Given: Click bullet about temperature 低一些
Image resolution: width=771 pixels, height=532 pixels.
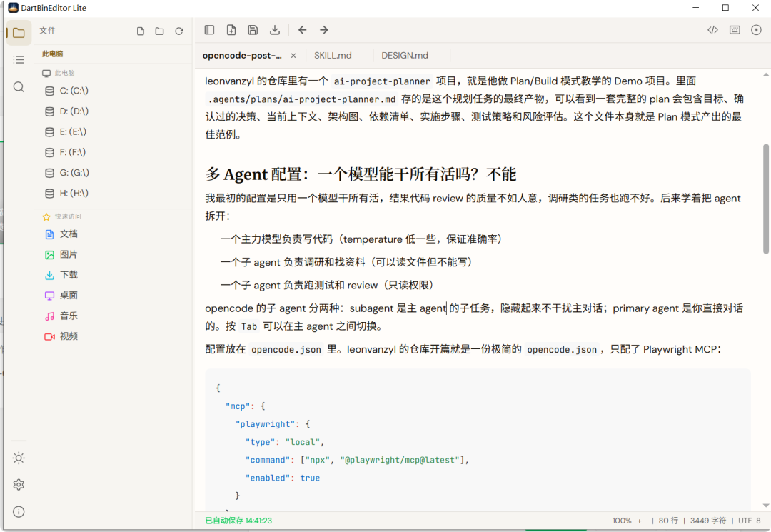Looking at the screenshot, I should point(362,239).
